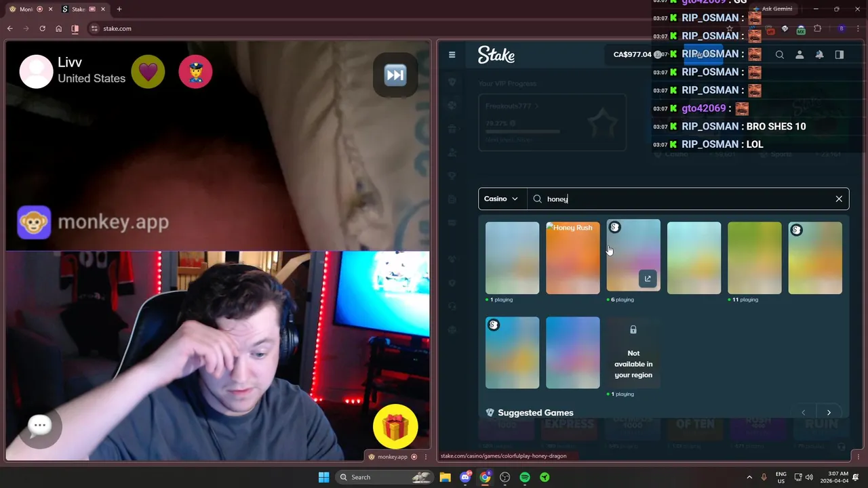Open Stake notifications bell
868x488 pixels.
(819, 55)
